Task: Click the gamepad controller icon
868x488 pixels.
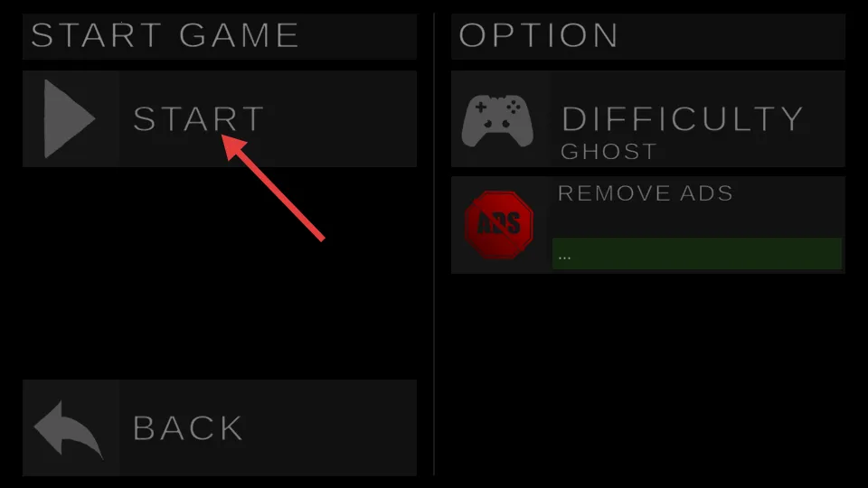Action: (497, 121)
